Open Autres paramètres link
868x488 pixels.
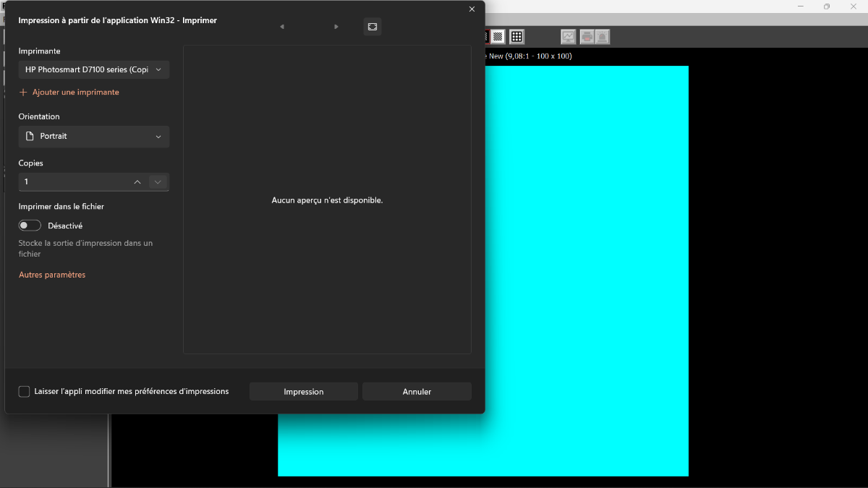(52, 275)
